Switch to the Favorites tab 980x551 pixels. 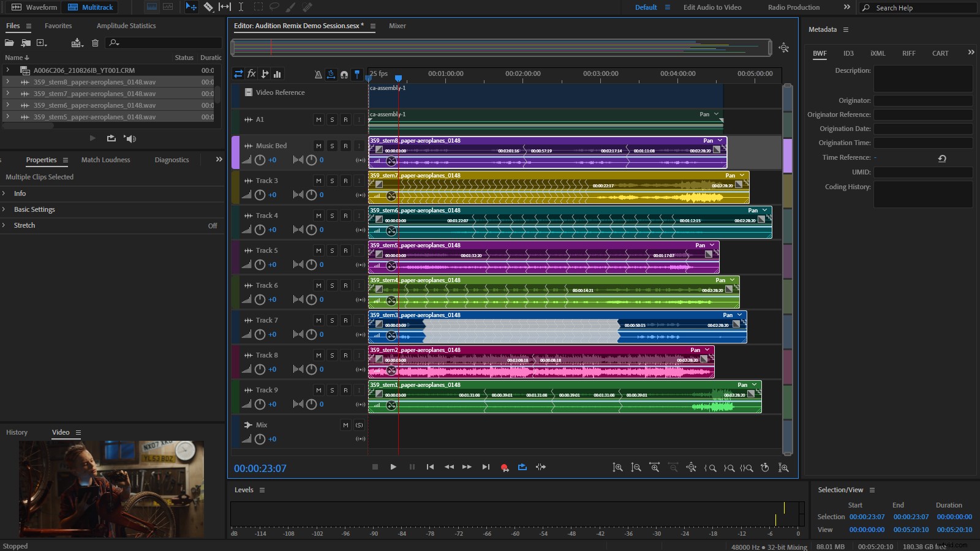[x=58, y=26]
